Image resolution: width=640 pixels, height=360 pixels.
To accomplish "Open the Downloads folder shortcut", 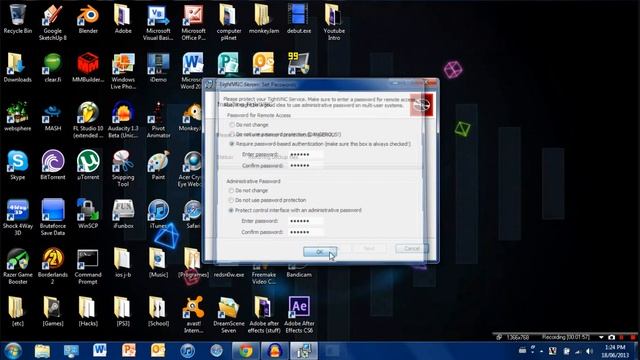I will click(18, 68).
